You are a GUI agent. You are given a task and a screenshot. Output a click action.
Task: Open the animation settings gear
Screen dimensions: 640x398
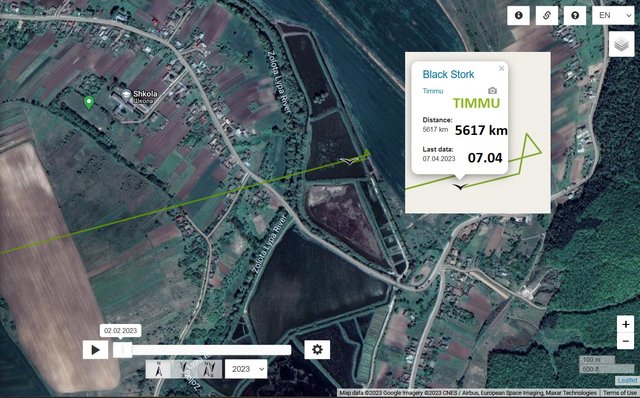point(317,349)
